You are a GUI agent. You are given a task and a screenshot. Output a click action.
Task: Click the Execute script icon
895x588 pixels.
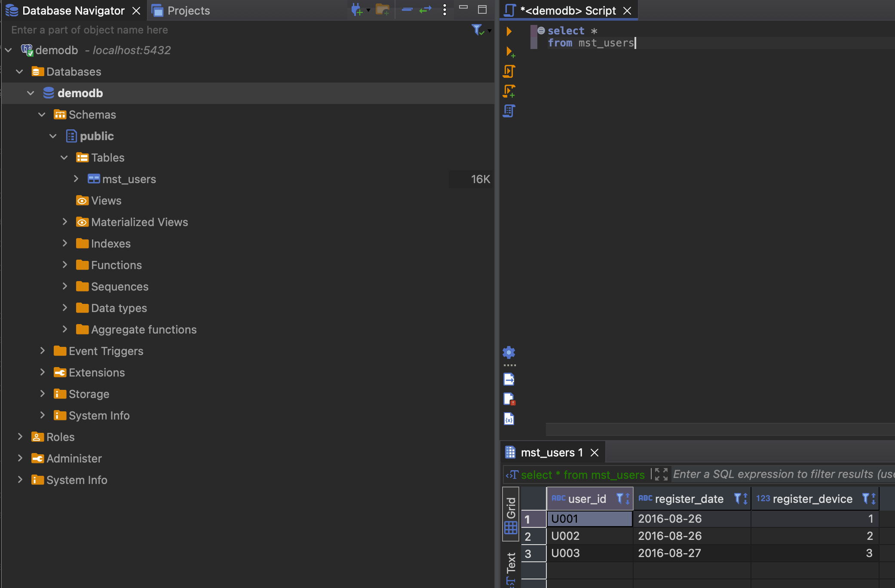(509, 71)
